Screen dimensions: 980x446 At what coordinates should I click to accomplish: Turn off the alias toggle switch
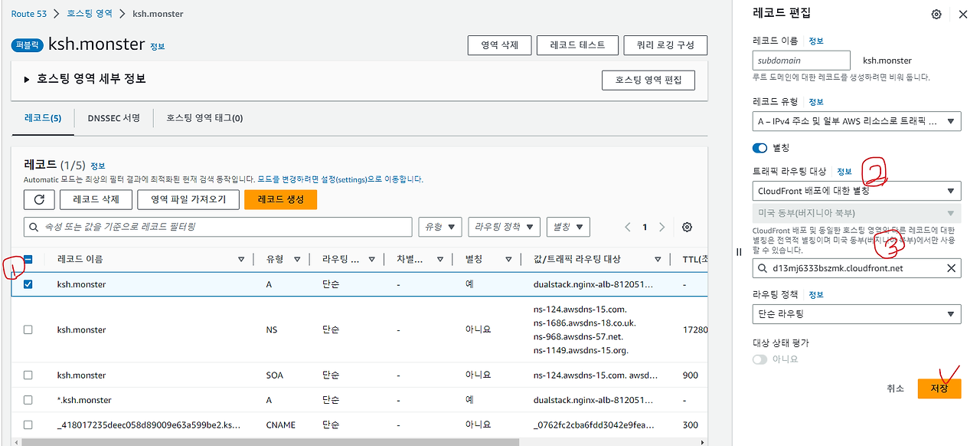point(760,148)
